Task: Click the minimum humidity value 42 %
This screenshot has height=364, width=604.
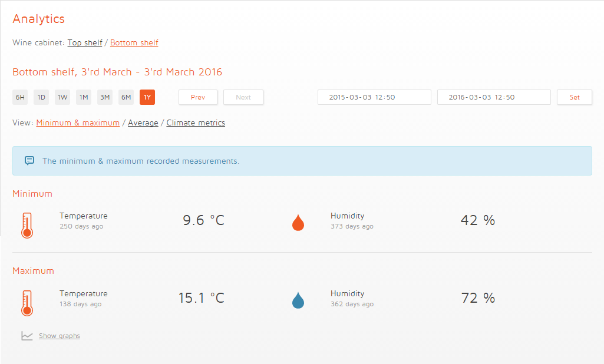Action: point(478,220)
